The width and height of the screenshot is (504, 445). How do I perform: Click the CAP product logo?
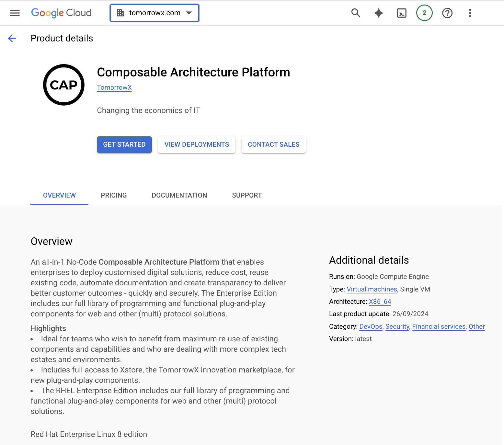pos(64,85)
